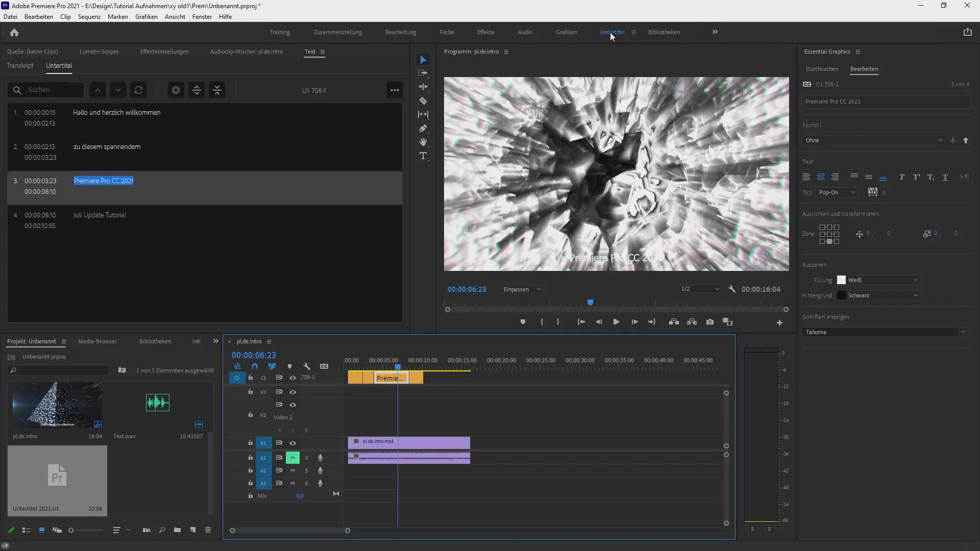The image size is (980, 551).
Task: Add a marker in the timeline toolbar
Action: [x=289, y=366]
